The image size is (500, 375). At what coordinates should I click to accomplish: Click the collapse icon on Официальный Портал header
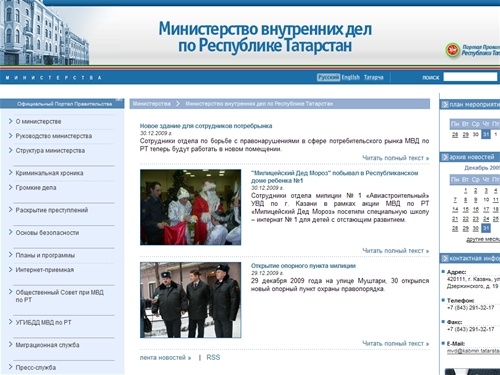119,100
